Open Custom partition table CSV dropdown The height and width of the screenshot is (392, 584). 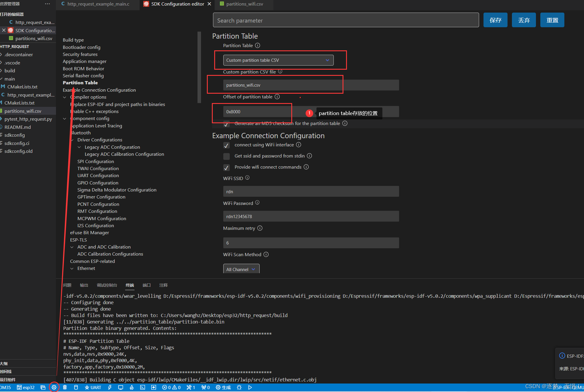tap(278, 60)
